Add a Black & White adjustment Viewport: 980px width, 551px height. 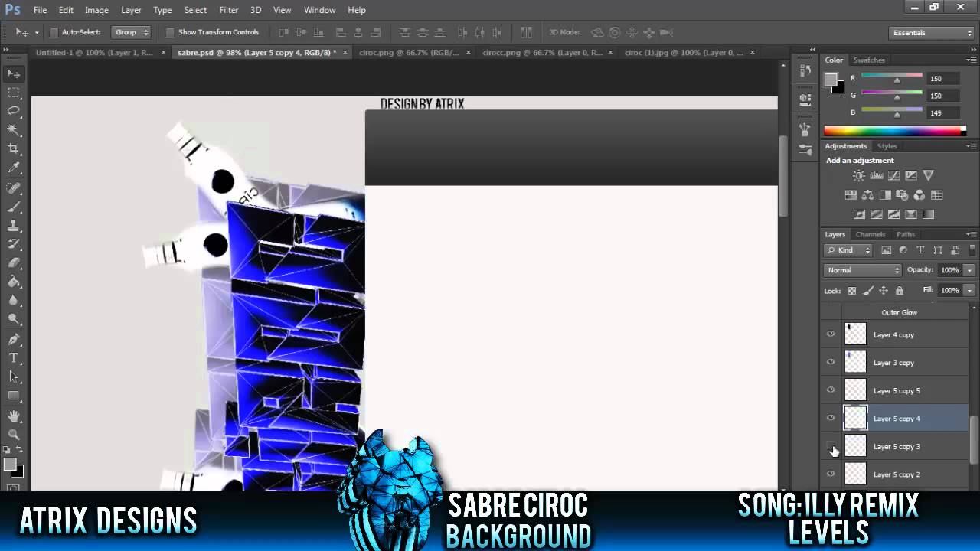coord(885,195)
